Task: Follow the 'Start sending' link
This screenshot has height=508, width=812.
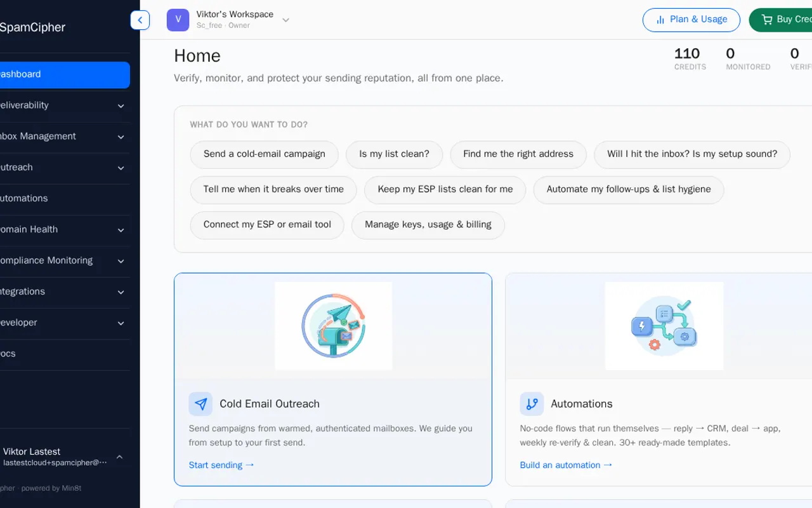Action: click(221, 465)
